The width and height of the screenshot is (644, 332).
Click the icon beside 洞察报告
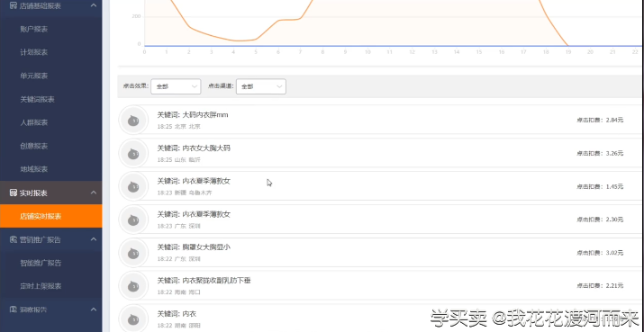pos(14,309)
